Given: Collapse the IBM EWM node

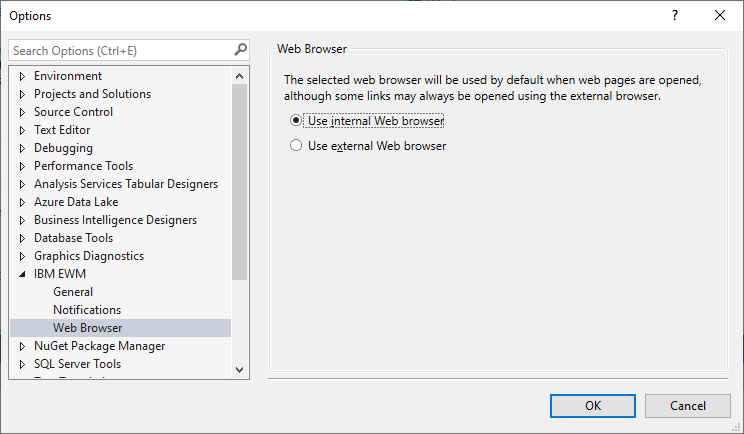Looking at the screenshot, I should (23, 274).
